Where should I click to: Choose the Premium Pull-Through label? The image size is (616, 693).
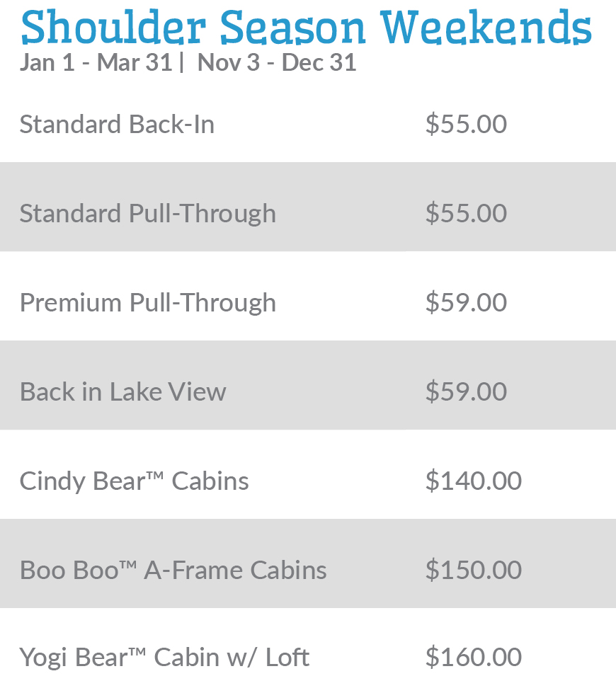[x=148, y=303]
